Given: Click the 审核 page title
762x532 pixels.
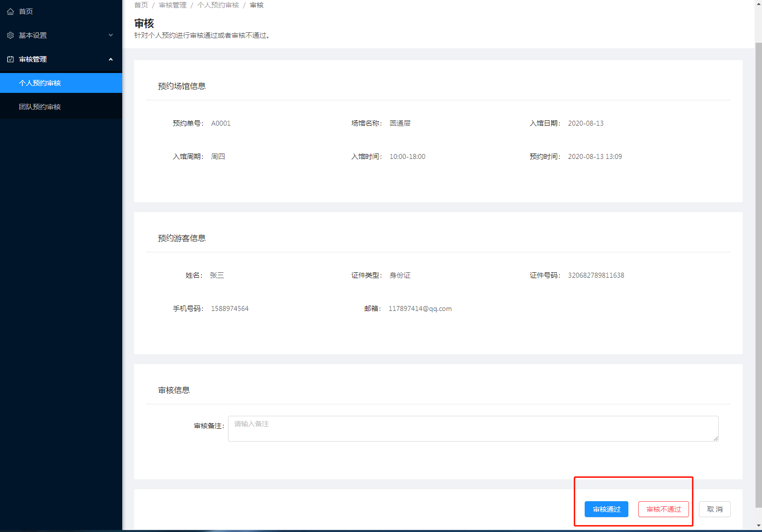Looking at the screenshot, I should pyautogui.click(x=144, y=23).
